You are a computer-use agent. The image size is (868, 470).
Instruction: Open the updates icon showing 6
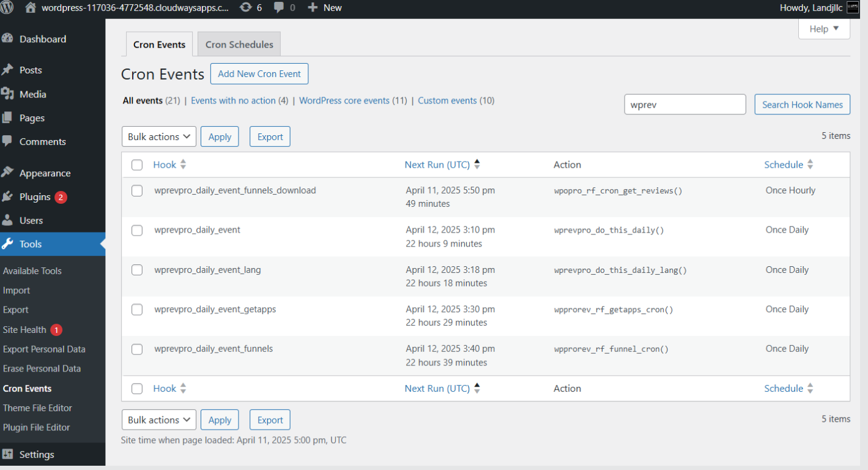[x=246, y=7]
